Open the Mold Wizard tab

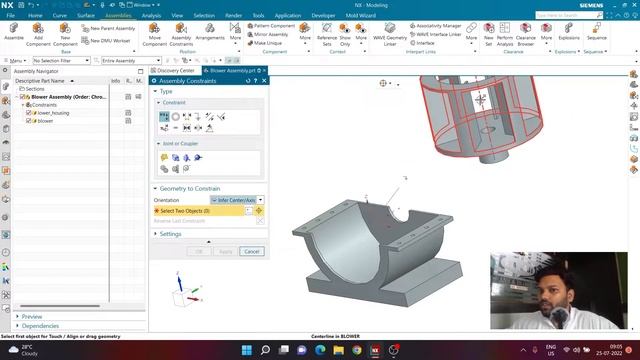tap(360, 16)
